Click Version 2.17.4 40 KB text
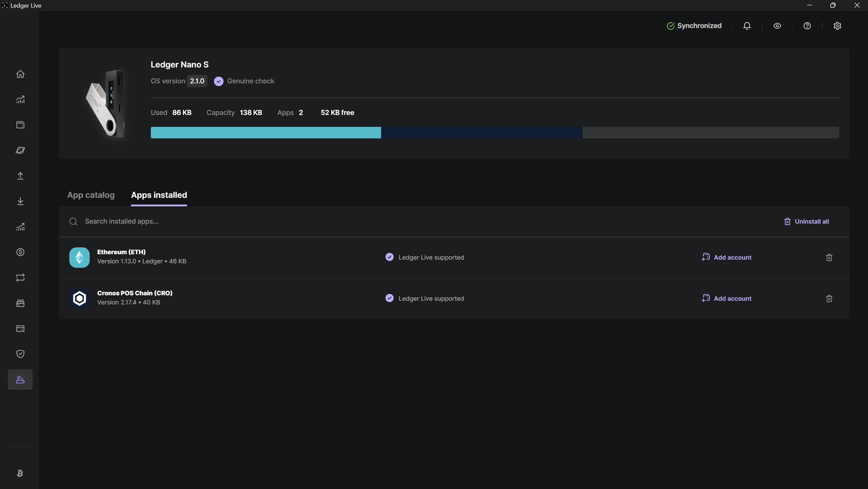The height and width of the screenshot is (489, 868). (129, 302)
